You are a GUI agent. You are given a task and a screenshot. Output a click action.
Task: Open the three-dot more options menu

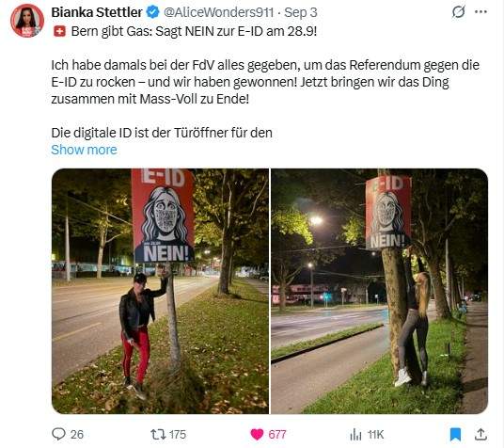tap(480, 12)
